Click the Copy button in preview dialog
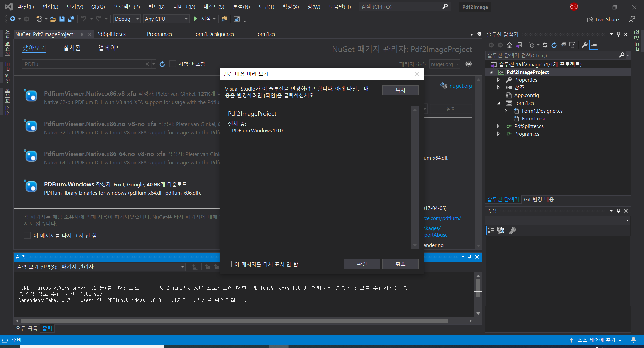This screenshot has width=644, height=348. [400, 90]
